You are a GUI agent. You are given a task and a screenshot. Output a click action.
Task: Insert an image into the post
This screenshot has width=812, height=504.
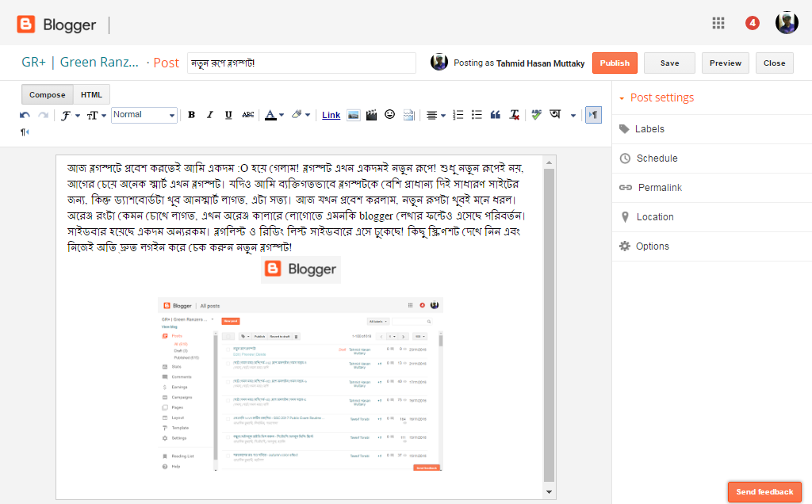pyautogui.click(x=353, y=115)
